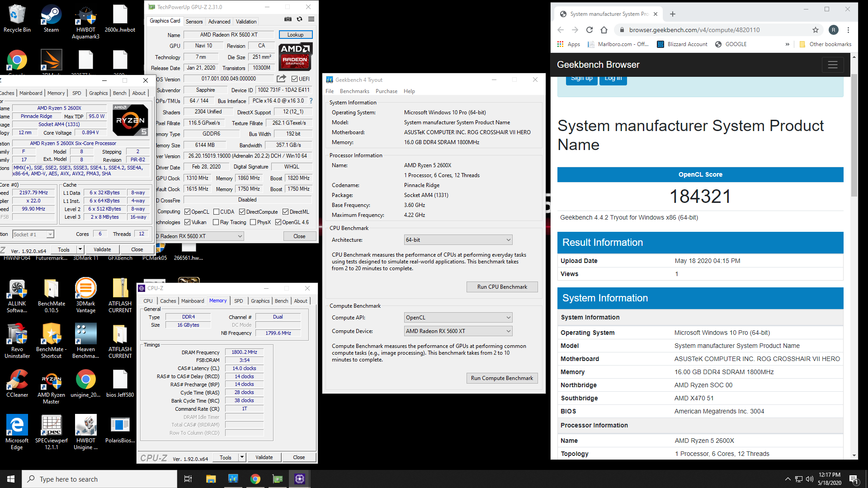This screenshot has width=868, height=488.
Task: Switch to the SPD tab in lower CPU-Z
Action: point(239,301)
